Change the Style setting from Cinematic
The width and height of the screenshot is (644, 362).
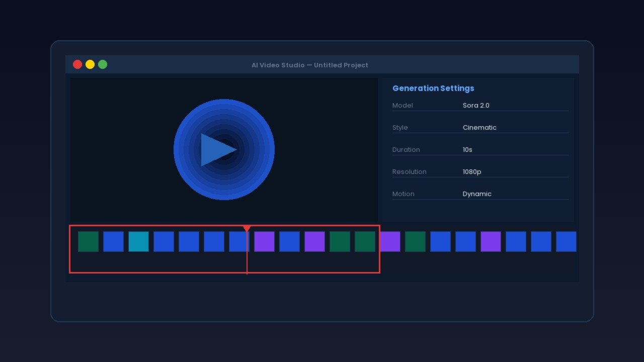479,127
